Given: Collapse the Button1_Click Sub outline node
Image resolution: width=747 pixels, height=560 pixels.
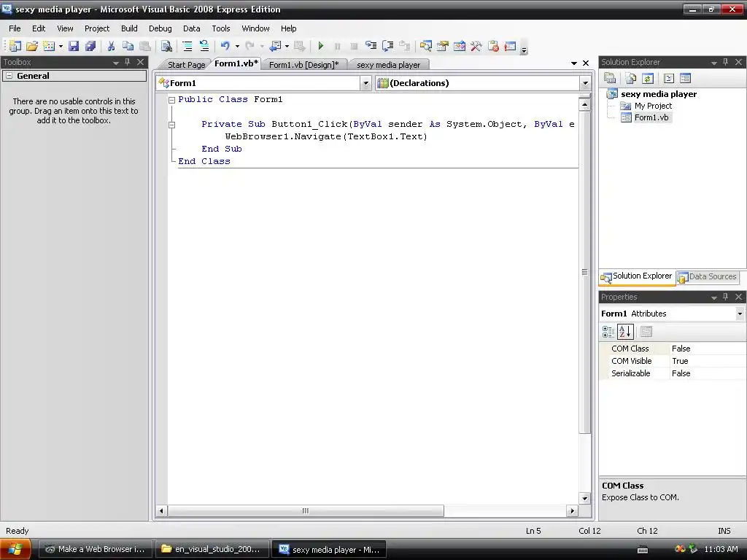Looking at the screenshot, I should [x=172, y=125].
